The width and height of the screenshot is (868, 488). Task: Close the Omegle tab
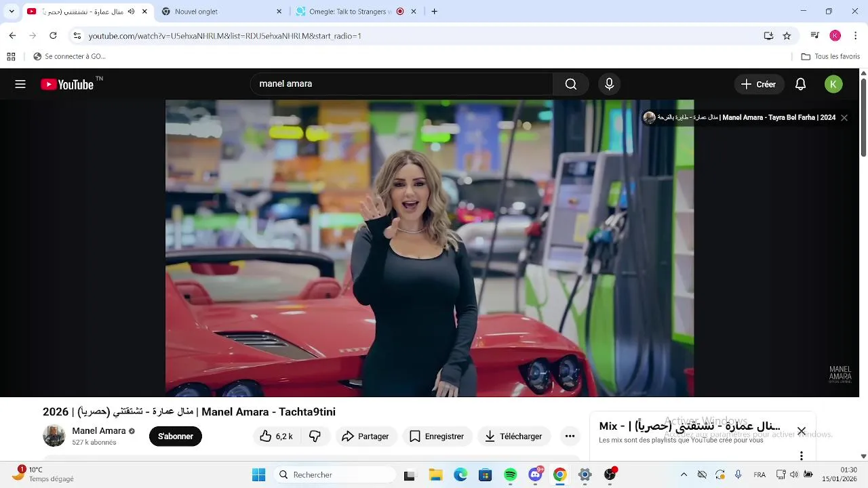414,12
